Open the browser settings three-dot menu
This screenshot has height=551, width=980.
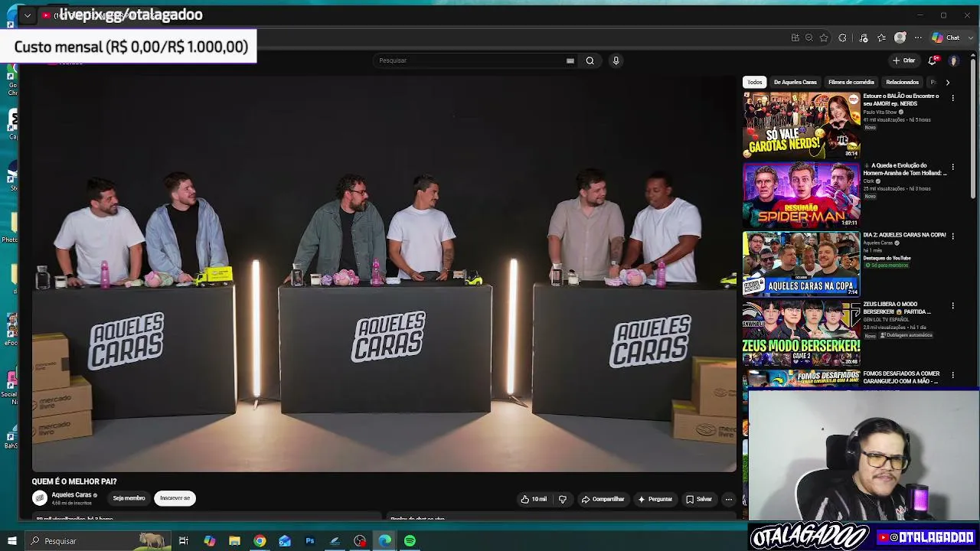click(x=918, y=37)
